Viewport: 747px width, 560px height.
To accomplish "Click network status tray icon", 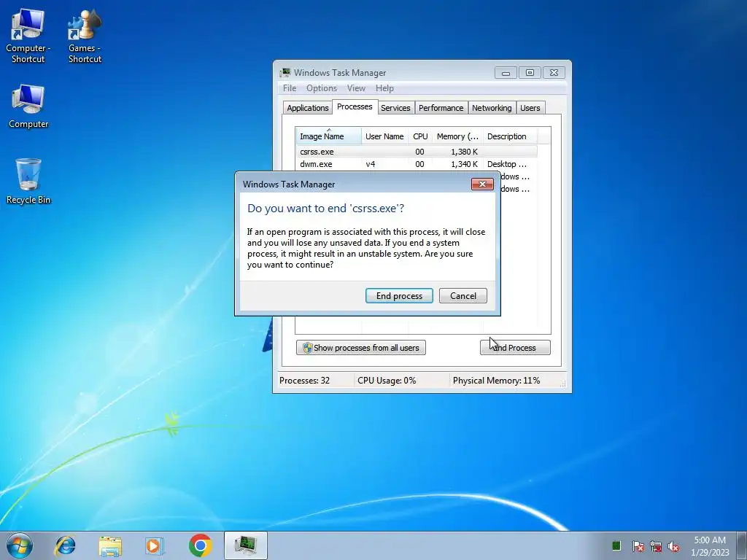I will [656, 546].
